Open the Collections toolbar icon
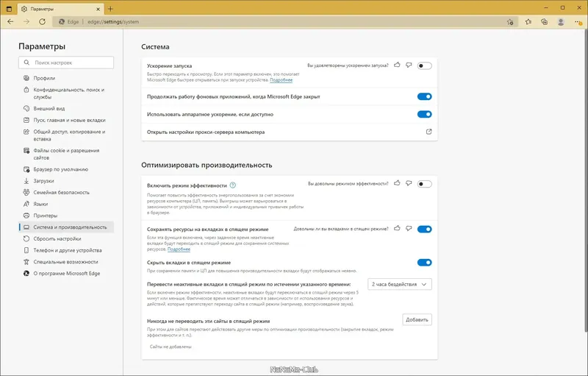 545,22
